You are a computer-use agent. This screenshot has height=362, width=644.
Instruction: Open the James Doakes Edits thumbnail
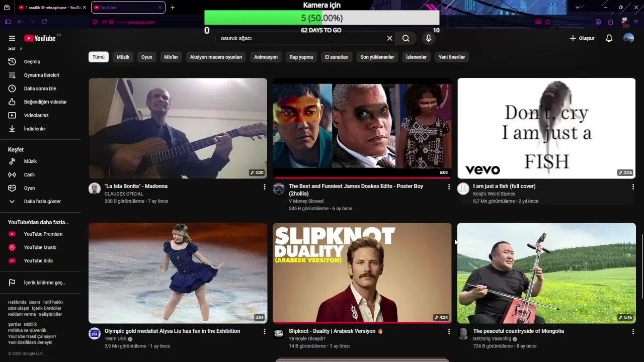point(362,128)
